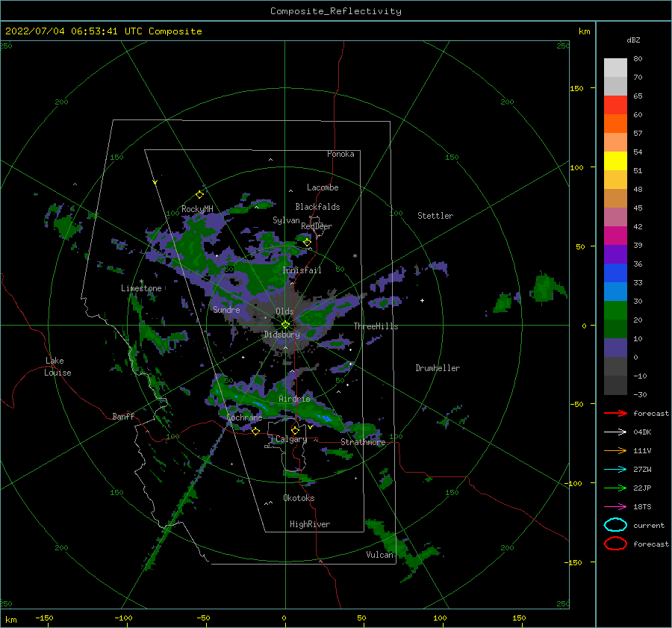
Task: Click the Innisfail label
Action: click(302, 270)
